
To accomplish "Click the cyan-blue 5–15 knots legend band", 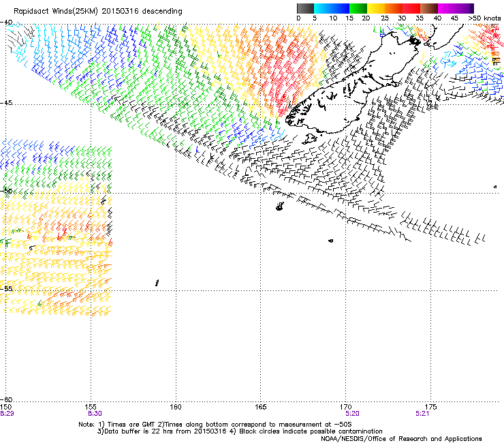I will [332, 8].
